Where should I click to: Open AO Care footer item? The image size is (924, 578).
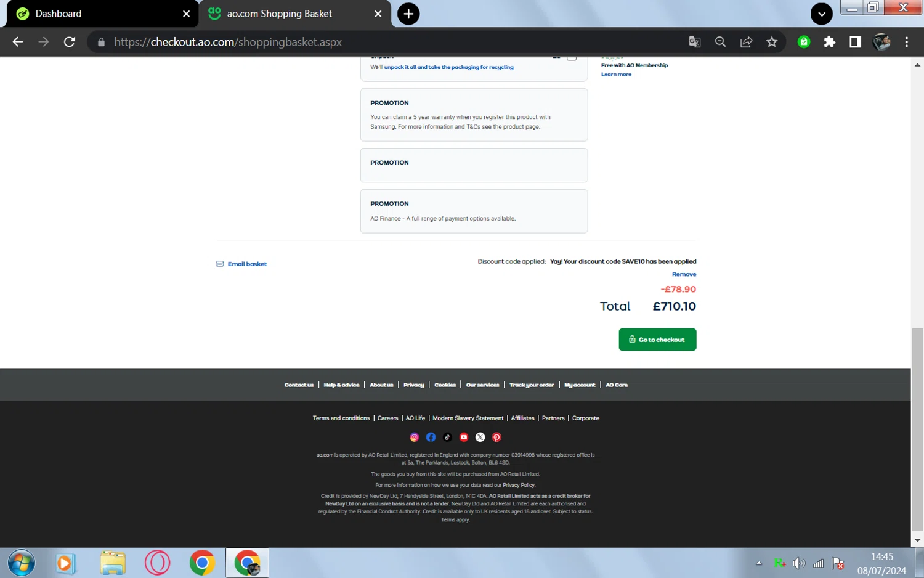pyautogui.click(x=617, y=385)
